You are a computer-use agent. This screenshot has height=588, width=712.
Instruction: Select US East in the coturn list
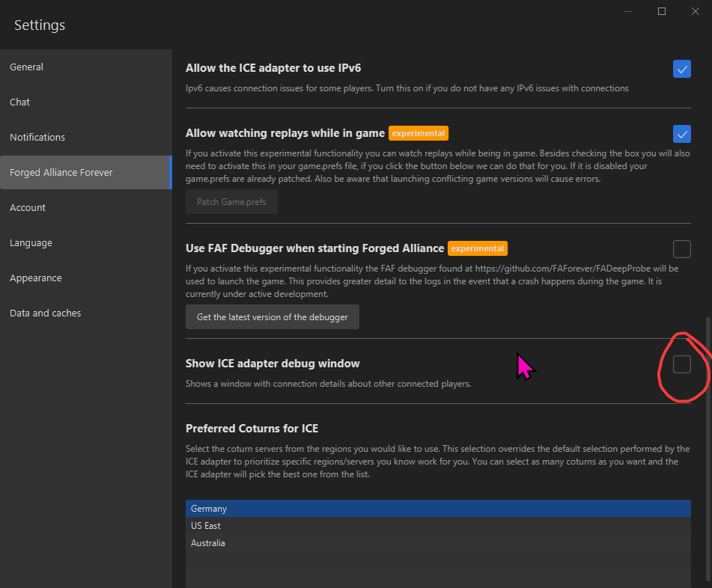click(x=438, y=526)
